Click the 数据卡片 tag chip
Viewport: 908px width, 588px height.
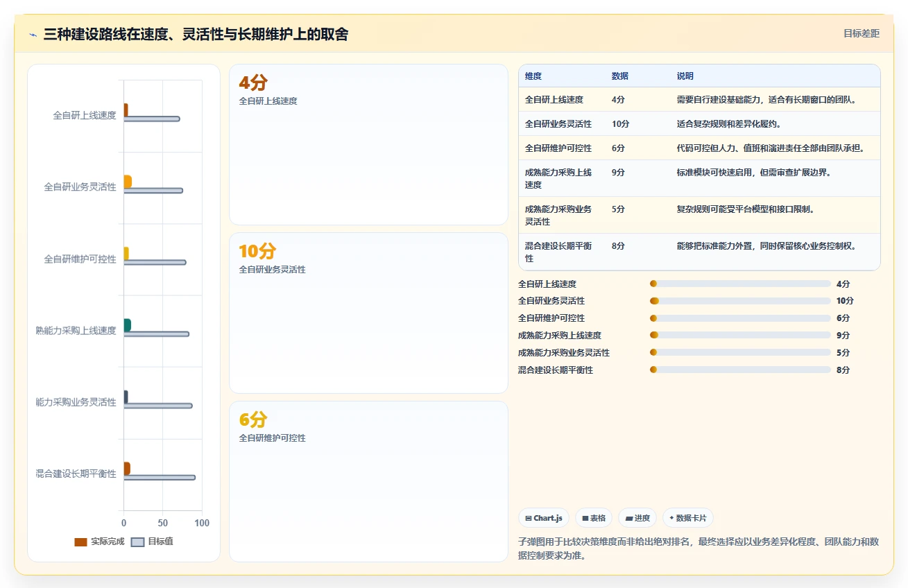pyautogui.click(x=687, y=518)
